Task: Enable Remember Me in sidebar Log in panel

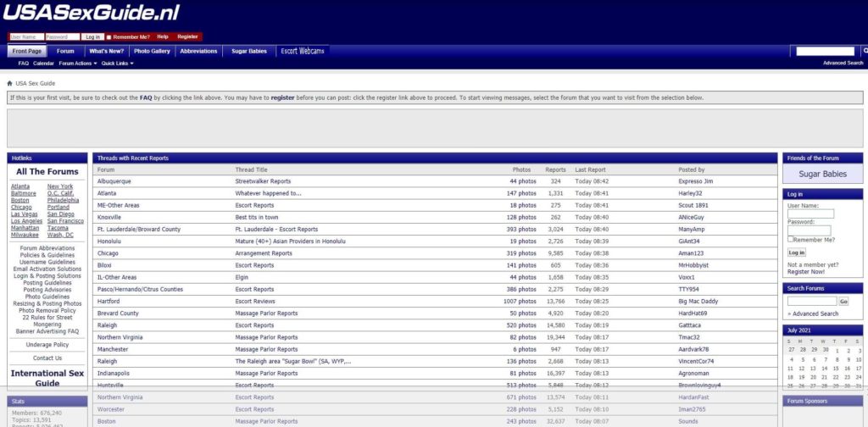Action: (x=791, y=240)
